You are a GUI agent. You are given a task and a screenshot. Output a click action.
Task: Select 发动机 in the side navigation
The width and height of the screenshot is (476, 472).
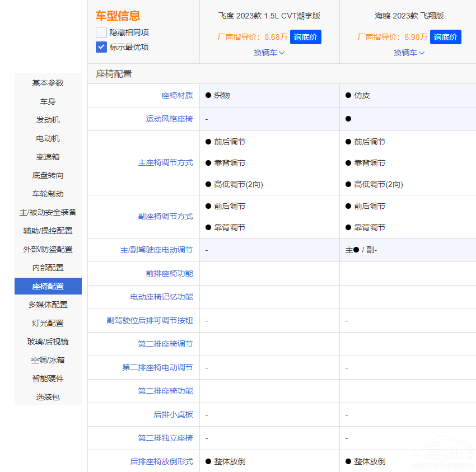coord(48,120)
